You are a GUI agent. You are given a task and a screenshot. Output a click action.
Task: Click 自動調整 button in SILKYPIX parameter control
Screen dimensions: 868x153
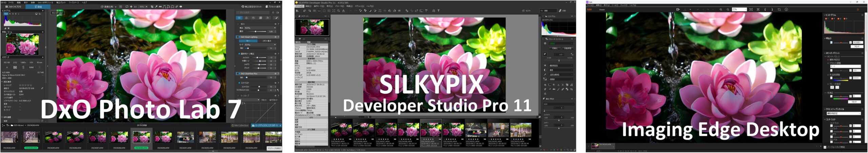click(x=568, y=48)
